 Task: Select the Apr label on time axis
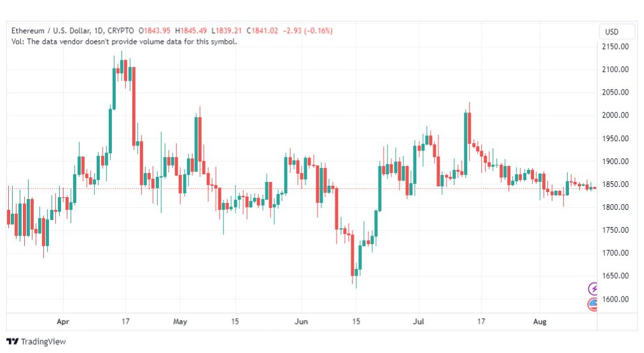(x=63, y=322)
